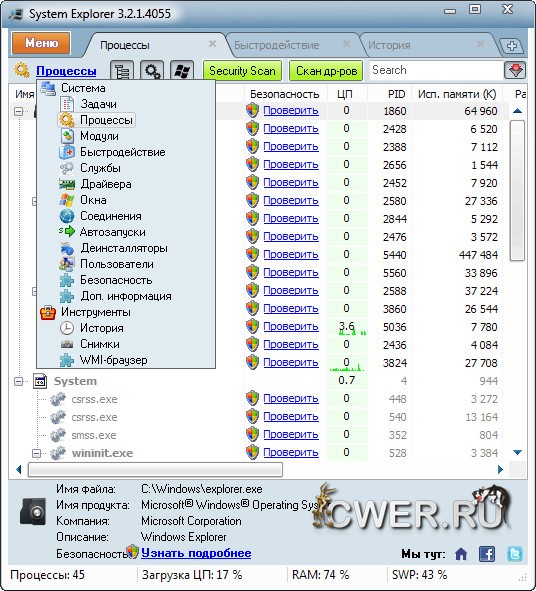Image resolution: width=536 pixels, height=591 pixels.
Task: Sort by PID column header
Action: coord(396,94)
